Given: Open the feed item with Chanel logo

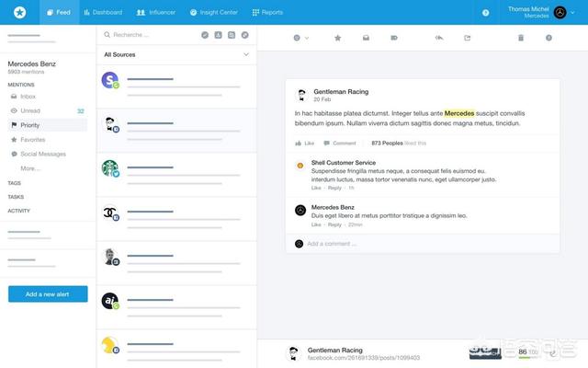Looking at the screenshot, I should 176,219.
